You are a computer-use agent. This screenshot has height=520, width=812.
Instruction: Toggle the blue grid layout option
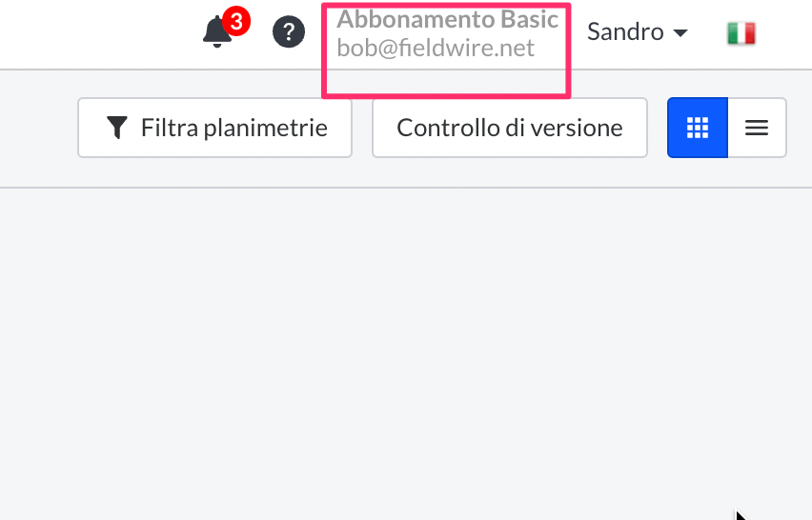698,128
